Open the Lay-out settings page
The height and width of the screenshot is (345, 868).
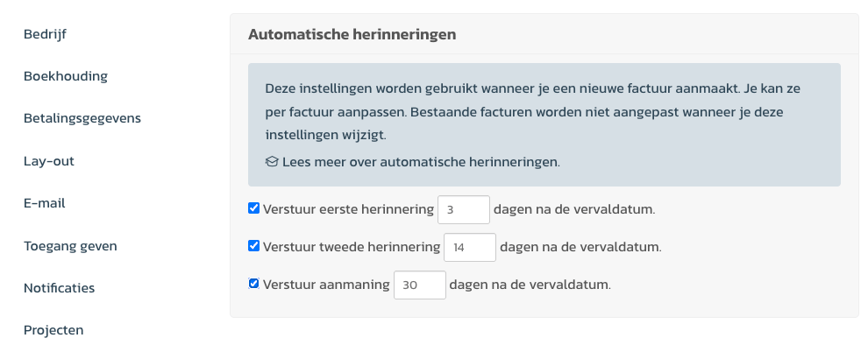point(49,161)
